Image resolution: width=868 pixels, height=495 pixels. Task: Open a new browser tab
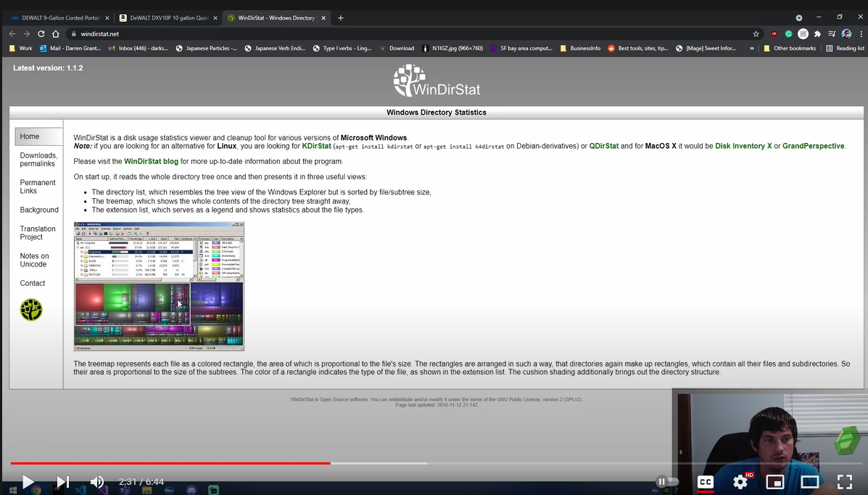point(340,17)
